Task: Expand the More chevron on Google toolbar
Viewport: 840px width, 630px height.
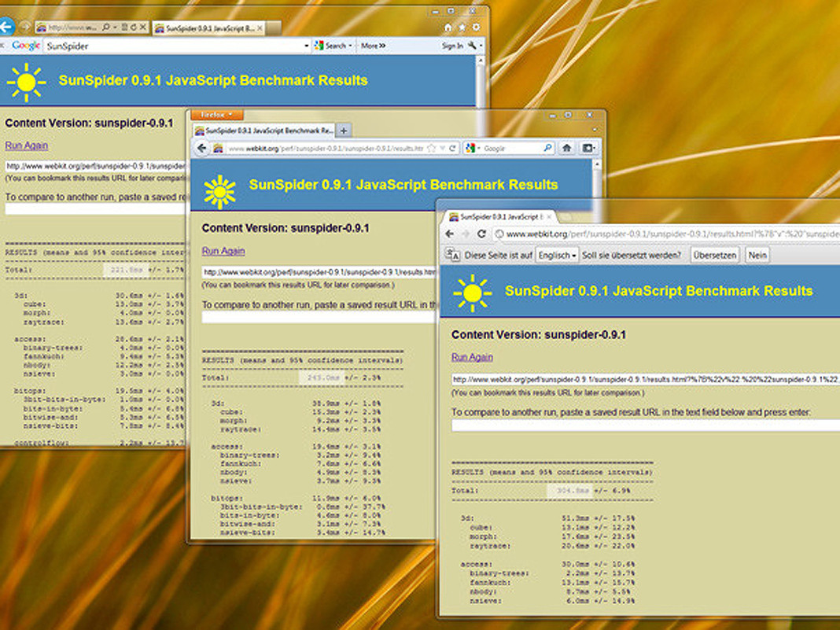Action: pos(373,46)
